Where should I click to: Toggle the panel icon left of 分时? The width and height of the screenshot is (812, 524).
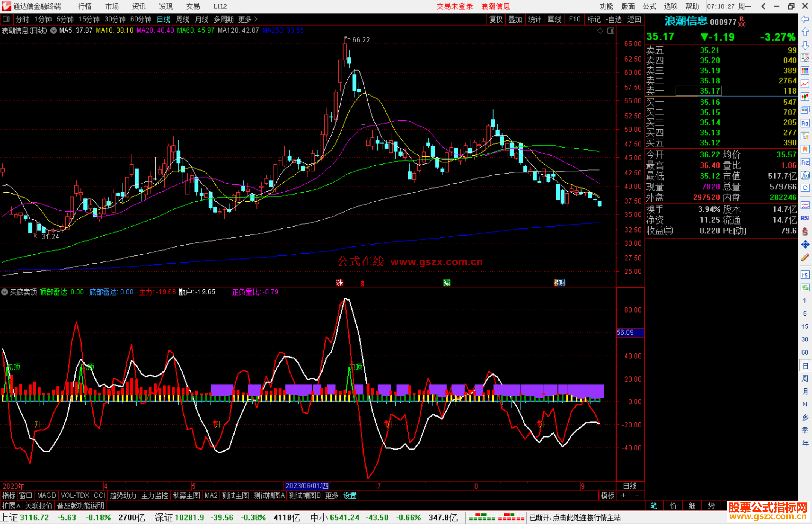(x=6, y=19)
